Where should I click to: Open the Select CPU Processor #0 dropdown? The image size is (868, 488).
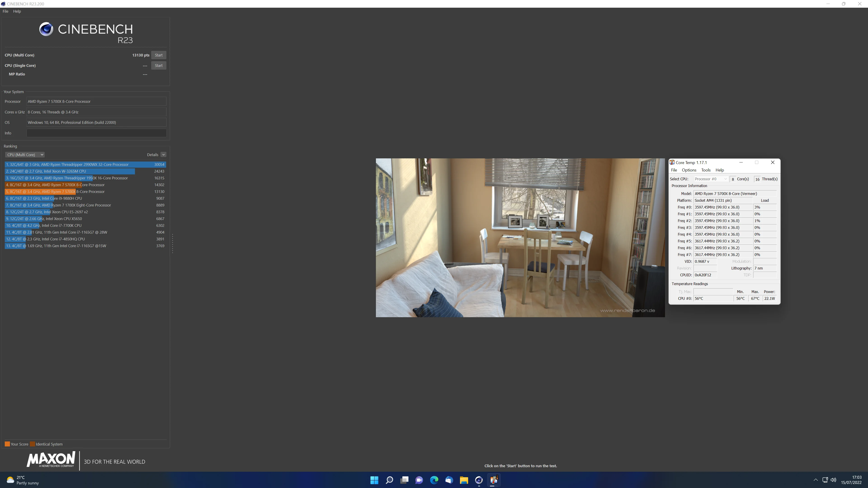711,179
